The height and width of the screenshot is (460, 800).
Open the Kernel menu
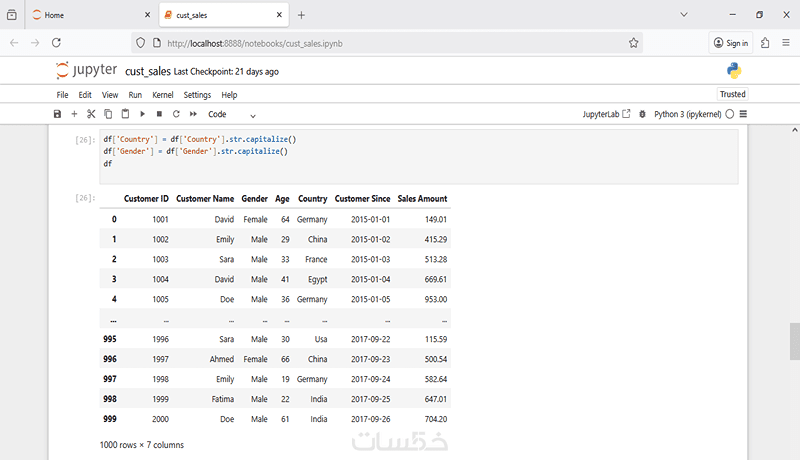tap(163, 95)
